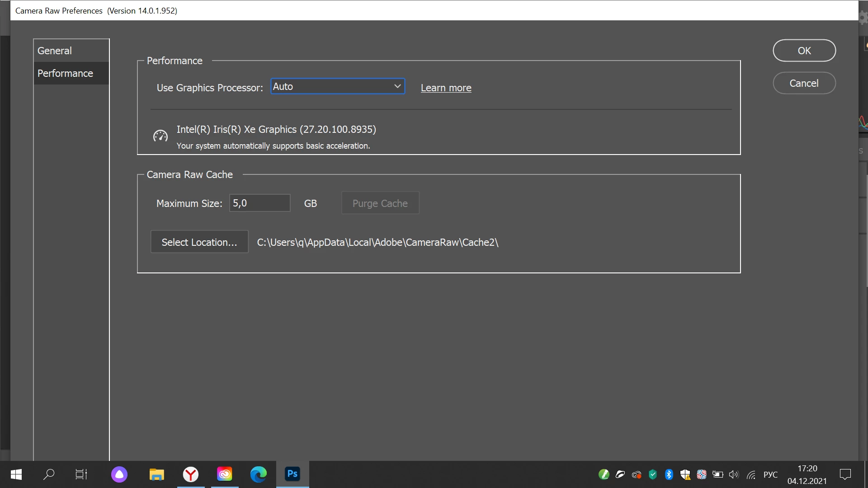Image resolution: width=868 pixels, height=488 pixels.
Task: Open Creative Cloud app in taskbar
Action: point(225,474)
